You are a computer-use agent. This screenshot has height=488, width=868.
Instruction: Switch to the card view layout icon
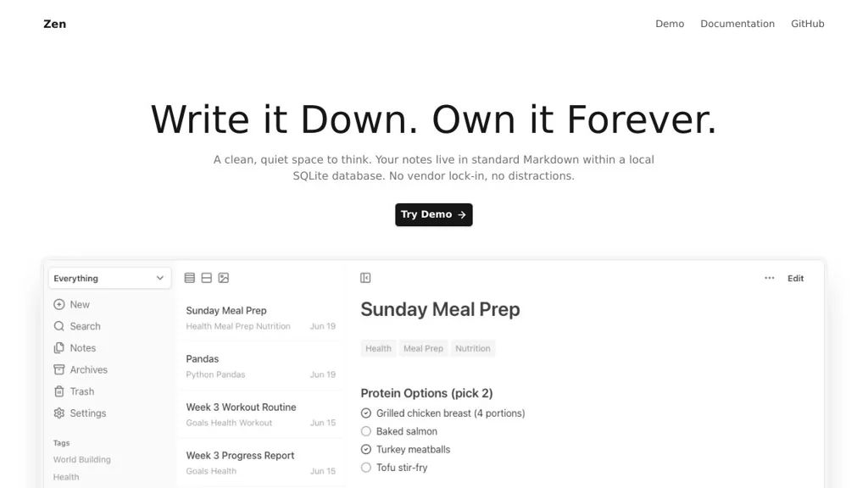pos(207,278)
